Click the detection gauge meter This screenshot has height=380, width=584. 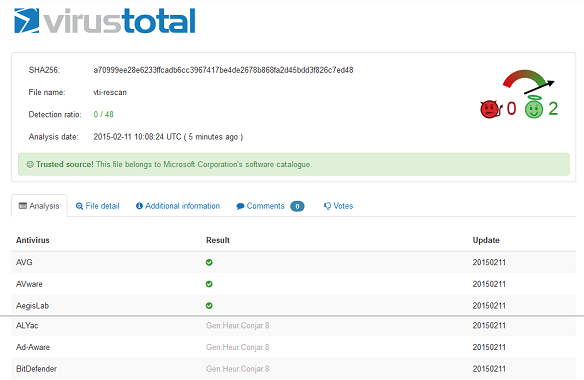coord(528,82)
